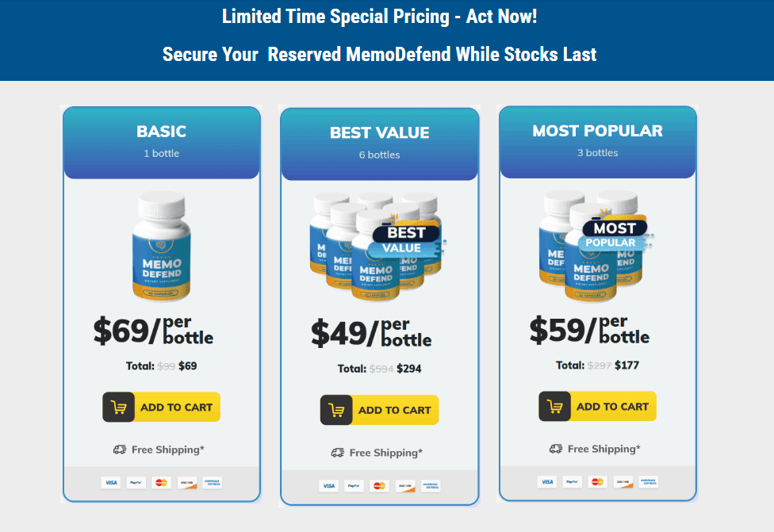The image size is (774, 532).
Task: Add the 6 bottles Best Value package to cart
Action: [x=380, y=410]
